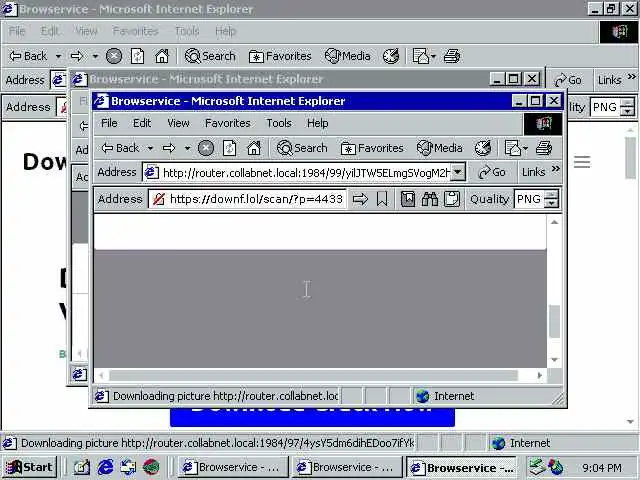
Task: Click insecure lock icon beside downf.lol address
Action: coord(158,199)
